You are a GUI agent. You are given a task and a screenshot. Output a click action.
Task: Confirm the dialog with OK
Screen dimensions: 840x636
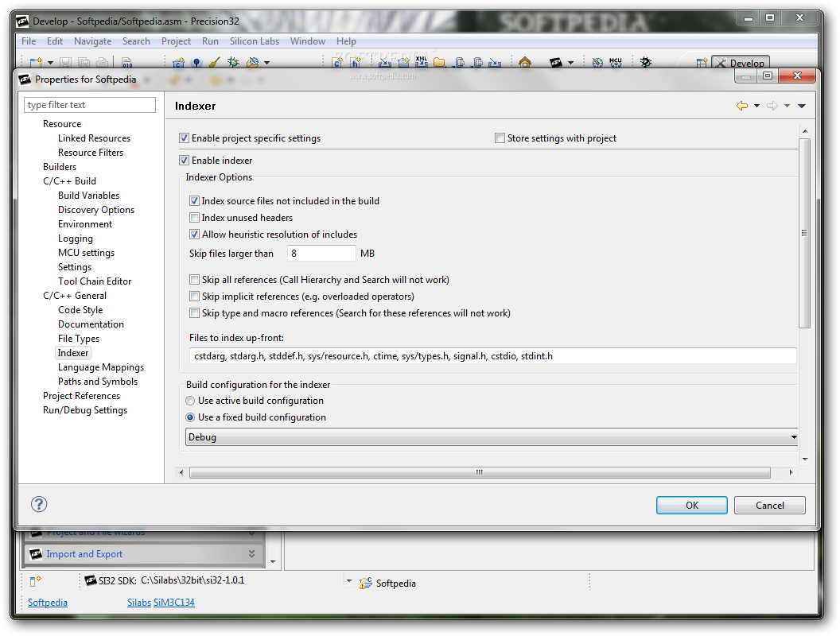[691, 506]
